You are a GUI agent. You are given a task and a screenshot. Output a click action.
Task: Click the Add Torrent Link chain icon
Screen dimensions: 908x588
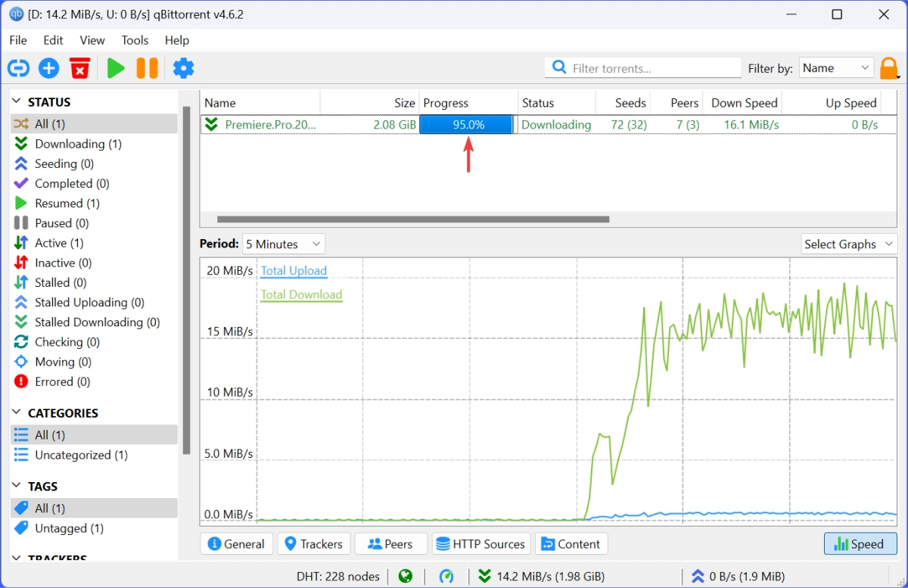coord(18,68)
